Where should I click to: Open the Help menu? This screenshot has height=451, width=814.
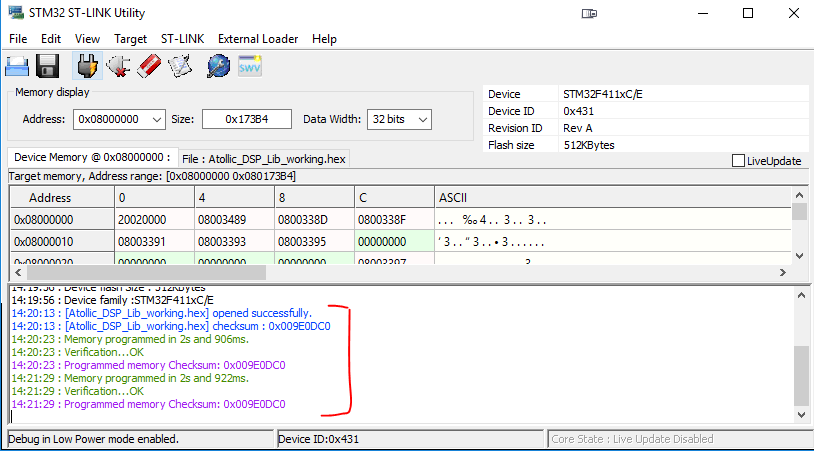click(324, 39)
